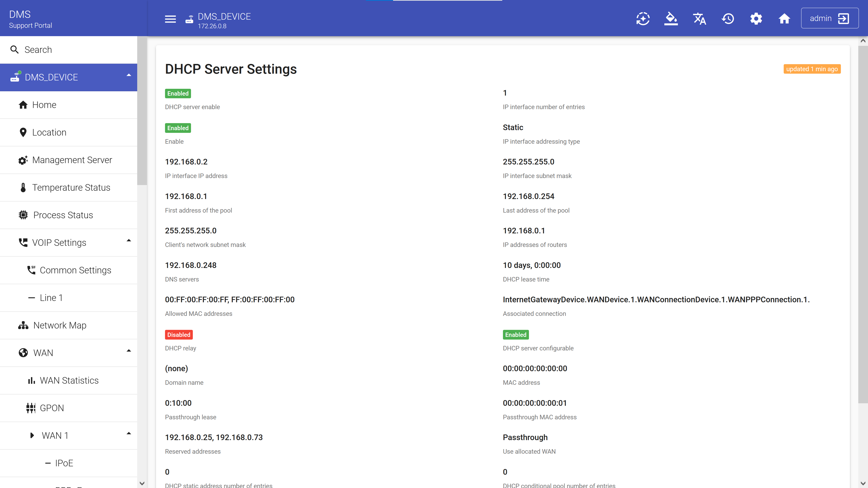Collapse the DMS_DEVICE tree header
The width and height of the screenshot is (868, 488).
[129, 75]
